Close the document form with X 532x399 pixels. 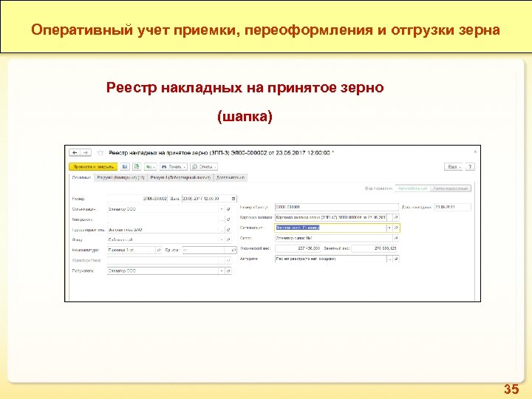[x=475, y=151]
